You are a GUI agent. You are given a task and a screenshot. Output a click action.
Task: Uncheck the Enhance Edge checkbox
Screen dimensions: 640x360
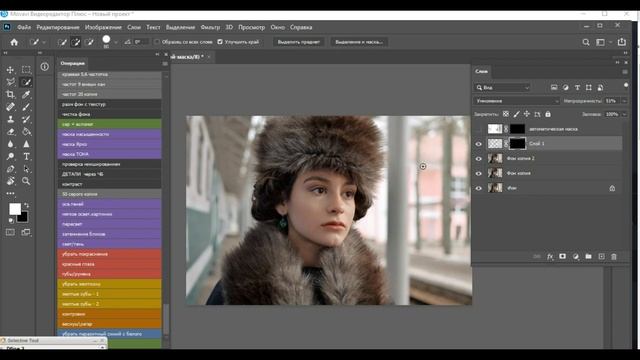[220, 42]
